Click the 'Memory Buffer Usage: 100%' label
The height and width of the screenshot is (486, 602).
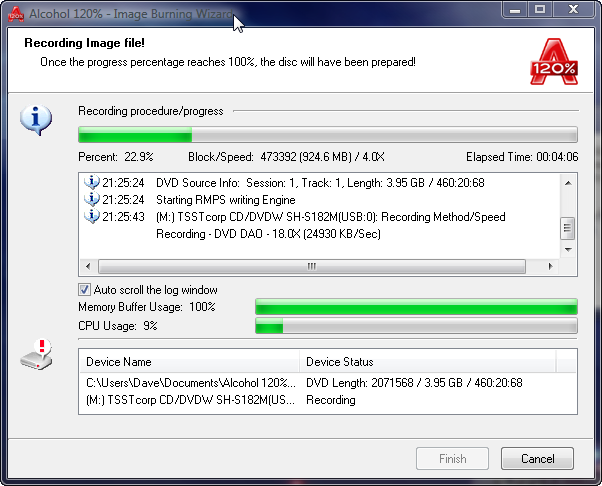pos(147,307)
